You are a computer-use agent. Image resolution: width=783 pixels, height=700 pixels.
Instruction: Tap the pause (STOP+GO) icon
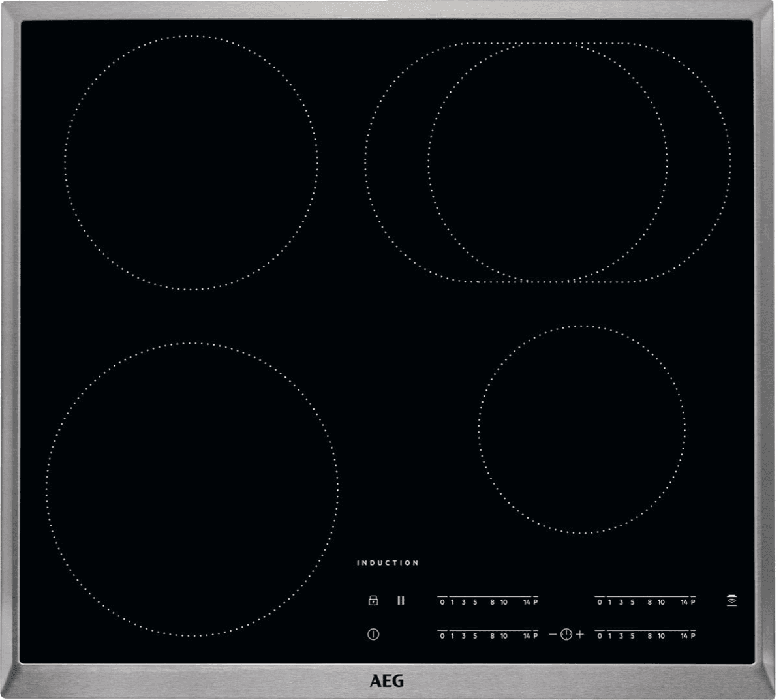tap(401, 600)
